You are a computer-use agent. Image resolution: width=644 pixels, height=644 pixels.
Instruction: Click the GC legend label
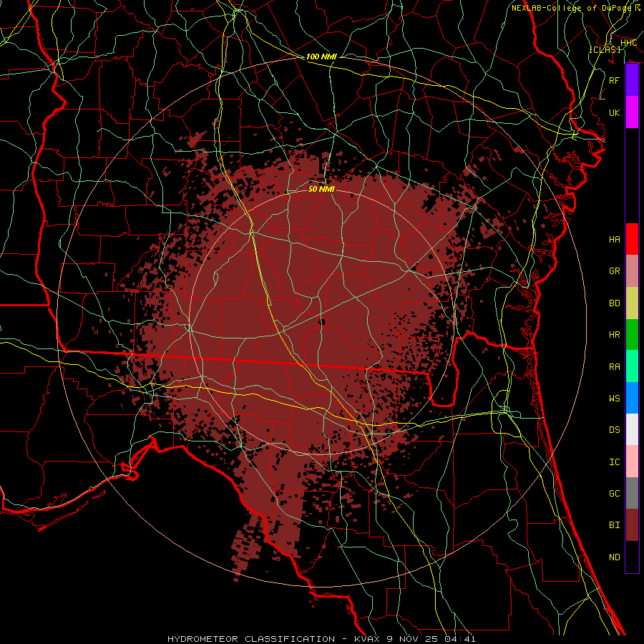click(x=614, y=494)
